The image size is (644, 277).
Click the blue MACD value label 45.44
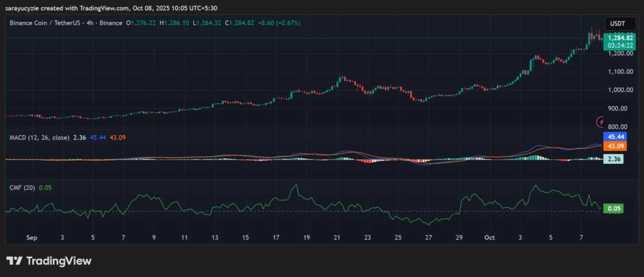tap(613, 136)
